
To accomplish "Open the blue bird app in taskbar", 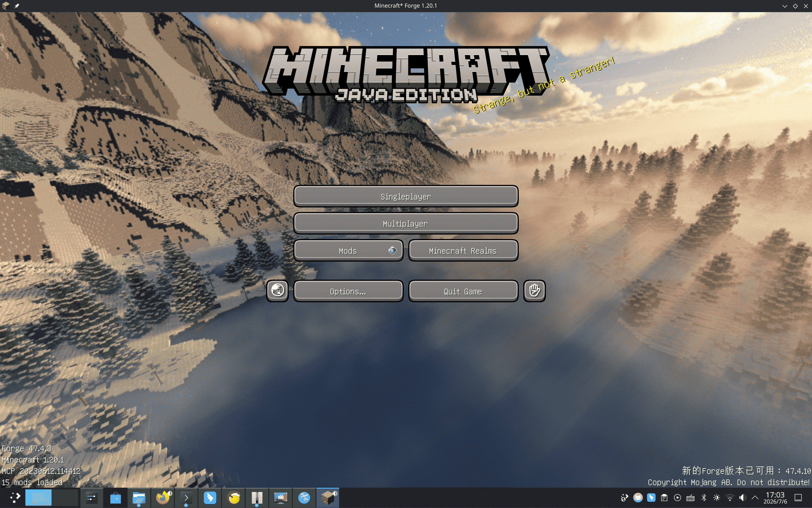I will pyautogui.click(x=210, y=498).
